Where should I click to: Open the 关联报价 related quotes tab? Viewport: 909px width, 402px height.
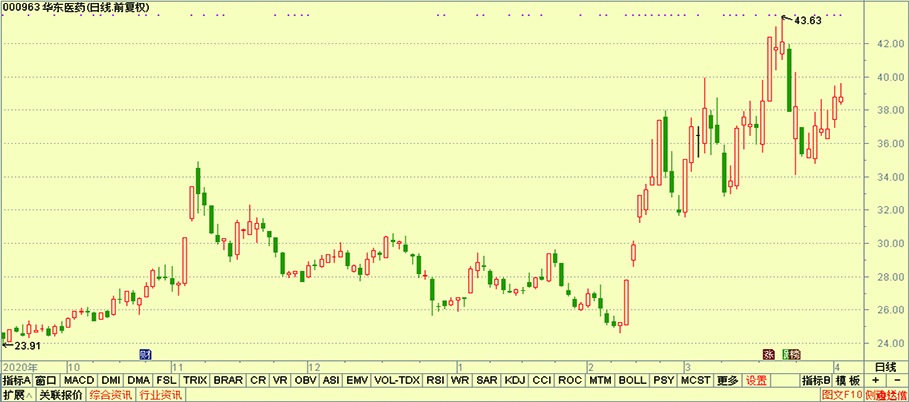[60, 396]
